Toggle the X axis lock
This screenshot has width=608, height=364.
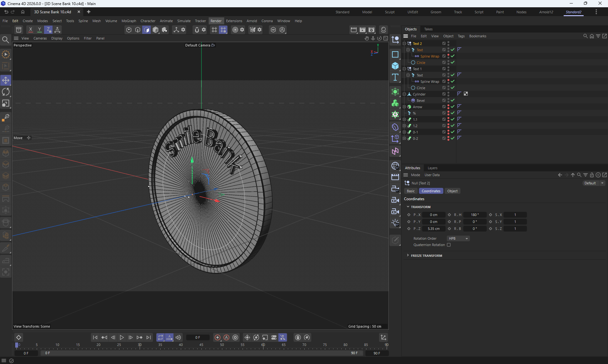tap(30, 30)
